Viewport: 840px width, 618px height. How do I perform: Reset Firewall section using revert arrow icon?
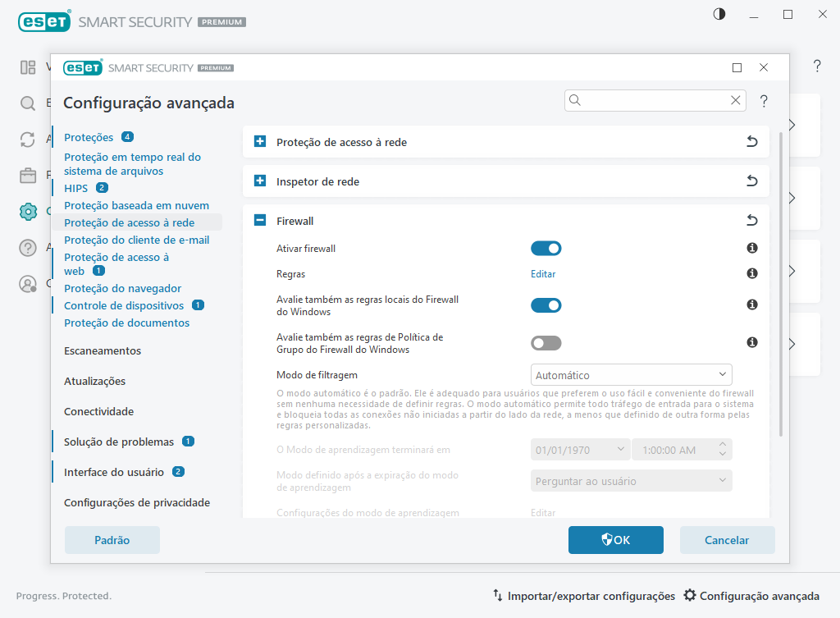(x=751, y=220)
